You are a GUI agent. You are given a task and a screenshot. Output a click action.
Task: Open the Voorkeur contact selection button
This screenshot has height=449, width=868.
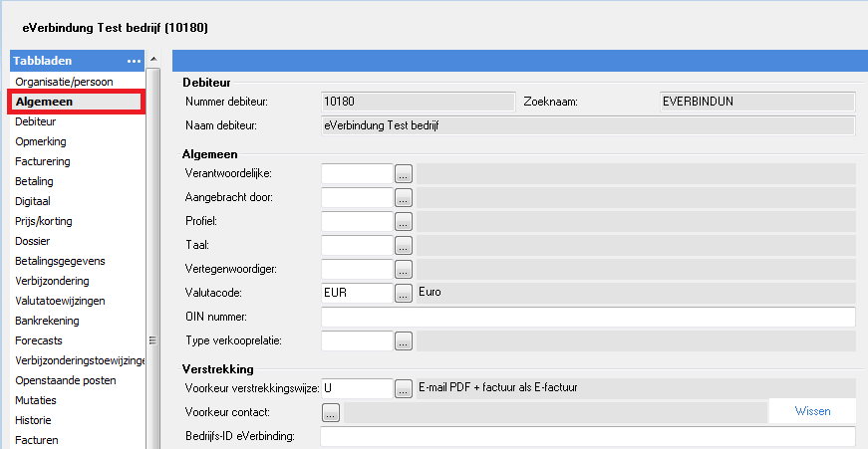point(331,412)
